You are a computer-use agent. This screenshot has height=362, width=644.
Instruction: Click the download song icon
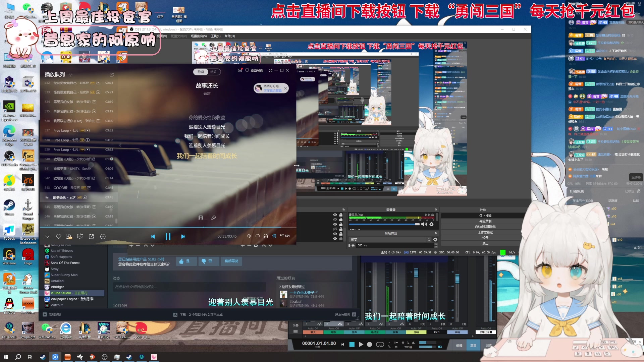(x=69, y=237)
